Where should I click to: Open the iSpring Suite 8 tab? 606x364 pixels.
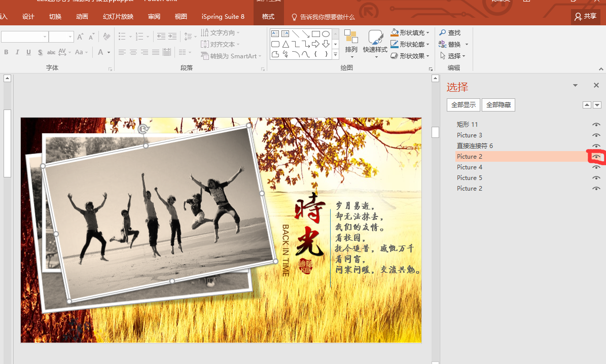223,17
